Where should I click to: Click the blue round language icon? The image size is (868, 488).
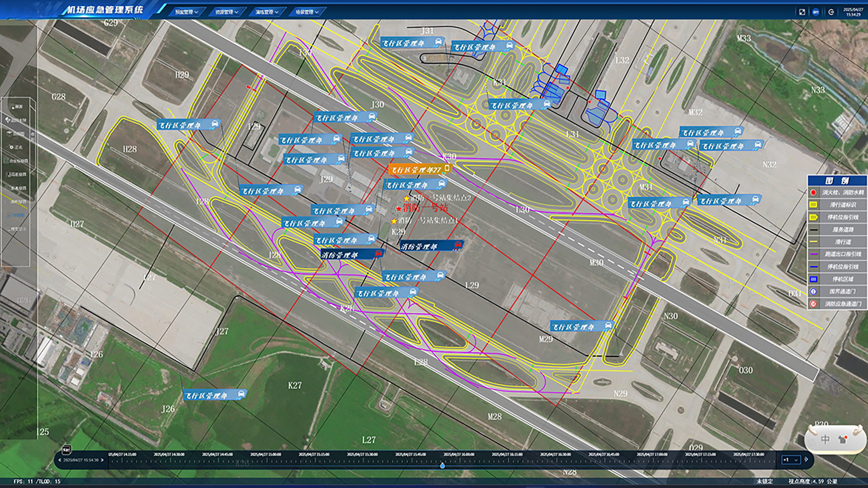click(x=816, y=12)
